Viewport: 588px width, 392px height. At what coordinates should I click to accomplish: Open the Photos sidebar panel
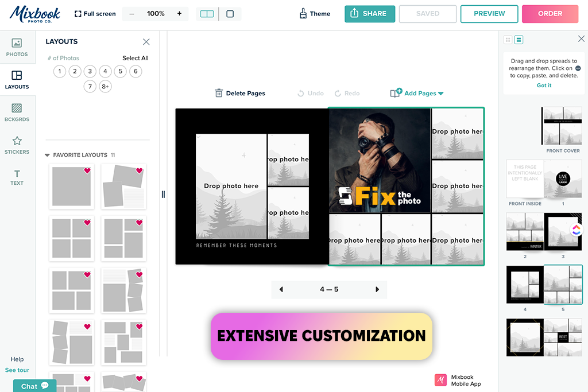(17, 47)
